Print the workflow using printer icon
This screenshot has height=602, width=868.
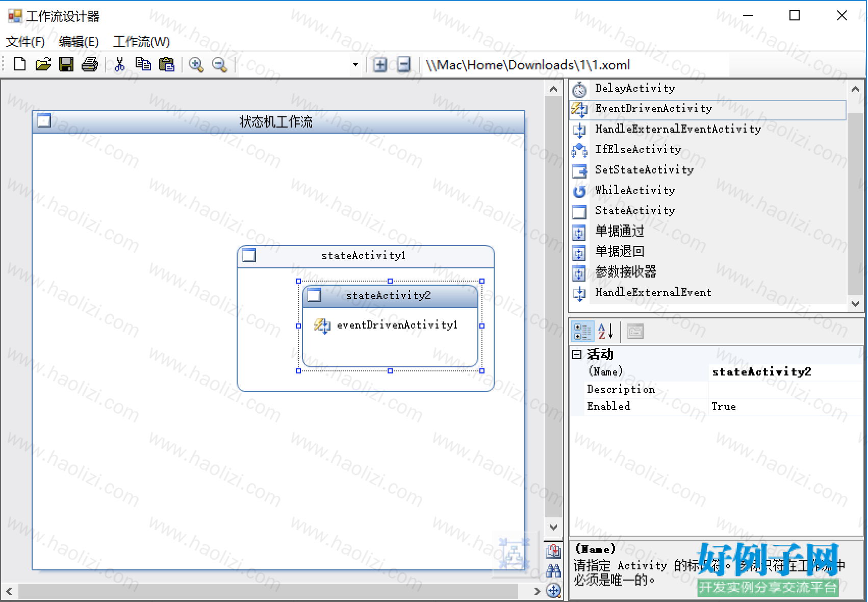(x=90, y=64)
